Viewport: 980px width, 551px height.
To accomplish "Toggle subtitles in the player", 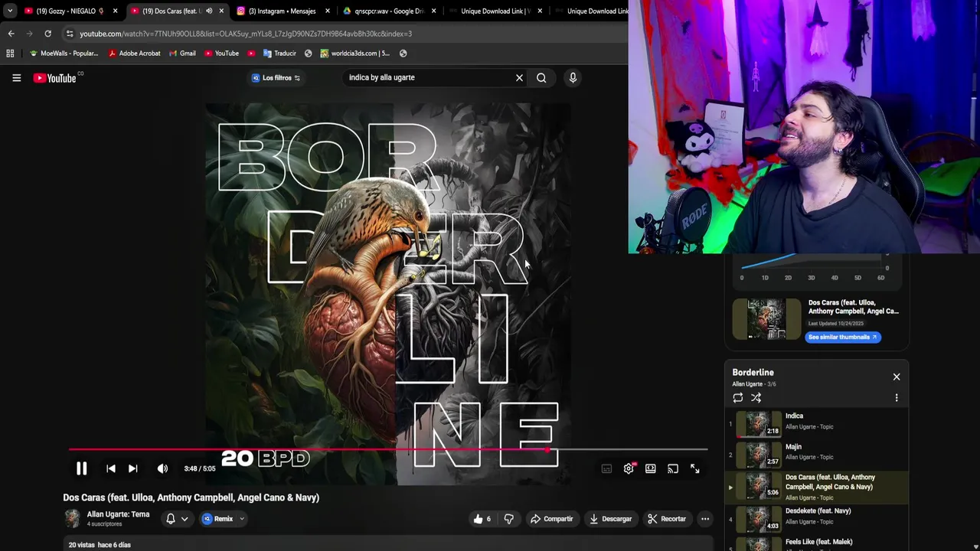I will coord(606,468).
